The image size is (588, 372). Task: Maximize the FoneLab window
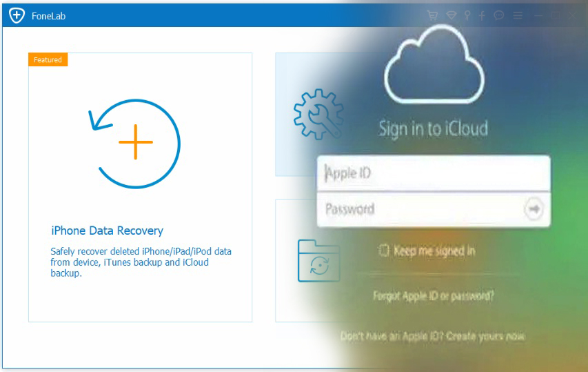(x=556, y=15)
